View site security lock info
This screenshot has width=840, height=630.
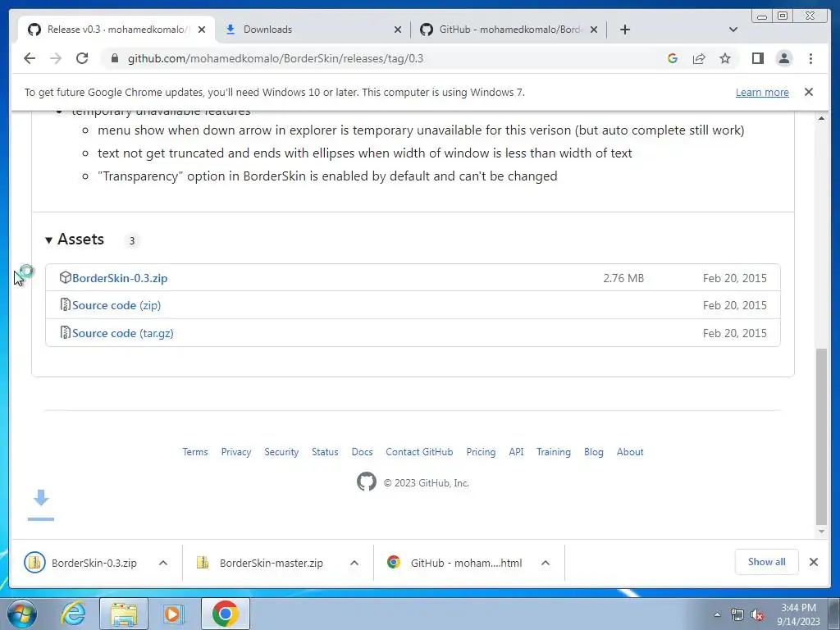(x=114, y=58)
